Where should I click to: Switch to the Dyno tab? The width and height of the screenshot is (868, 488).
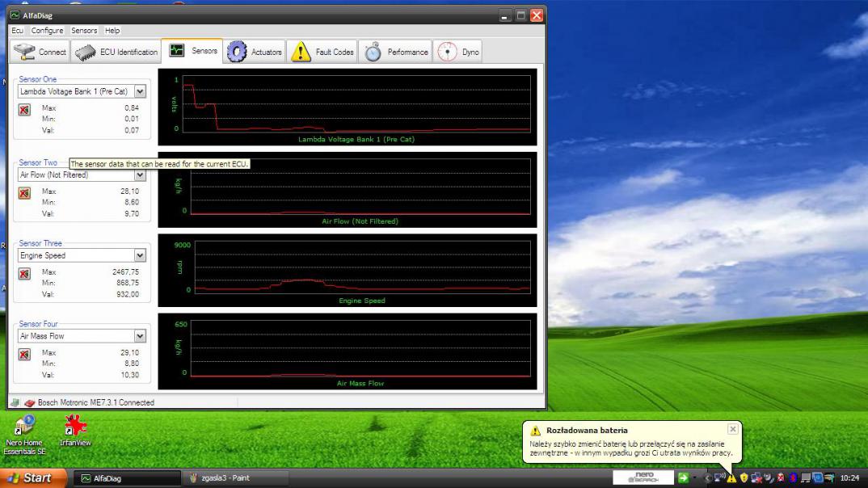[457, 52]
